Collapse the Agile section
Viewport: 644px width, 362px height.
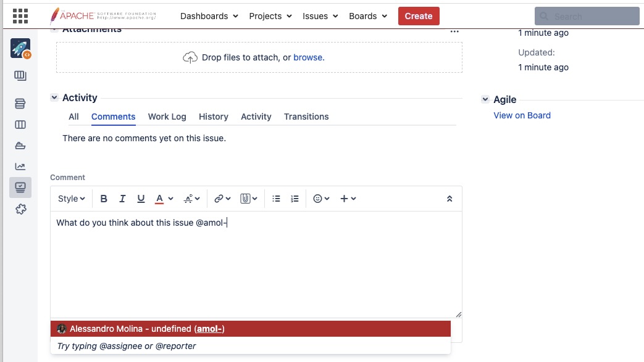coord(485,100)
